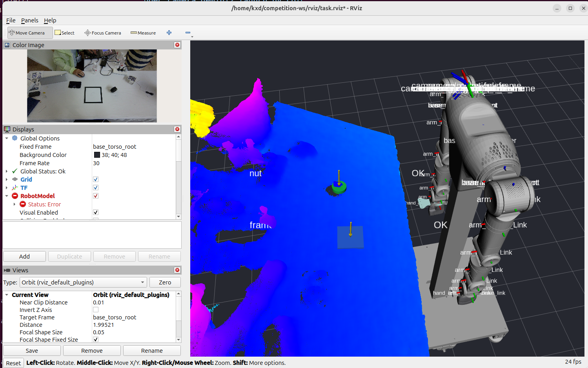This screenshot has width=588, height=368.
Task: Click the Background Color swatch
Action: click(x=97, y=155)
